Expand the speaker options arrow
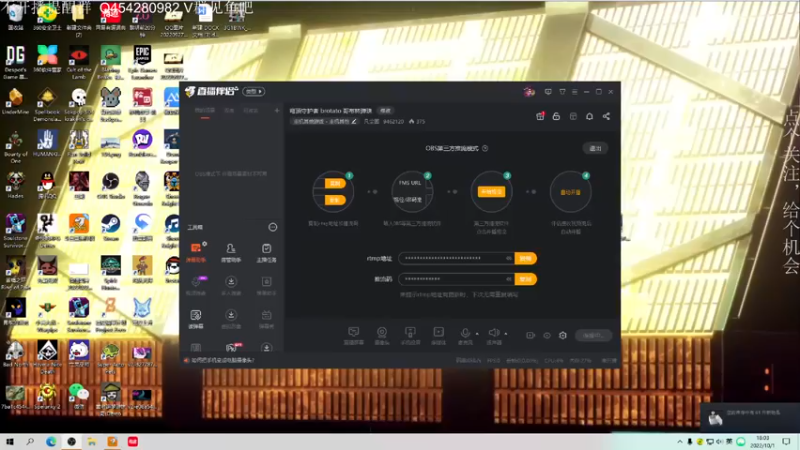This screenshot has width=800, height=450. [x=506, y=334]
